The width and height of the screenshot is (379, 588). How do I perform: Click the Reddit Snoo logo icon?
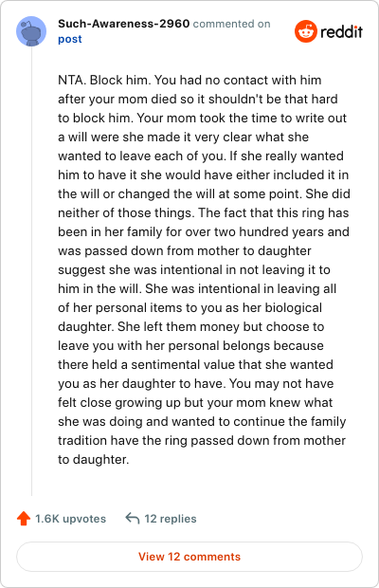pyautogui.click(x=306, y=31)
